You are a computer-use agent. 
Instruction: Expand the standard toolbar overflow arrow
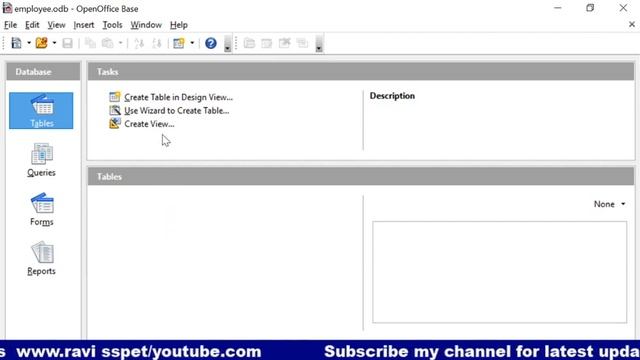(227, 43)
